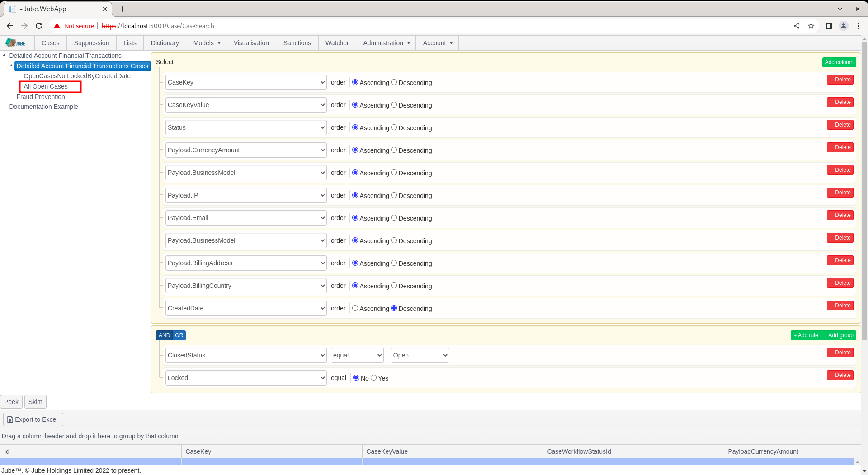The height and width of the screenshot is (475, 868).
Task: Click the Not secure warning icon
Action: coord(57,26)
